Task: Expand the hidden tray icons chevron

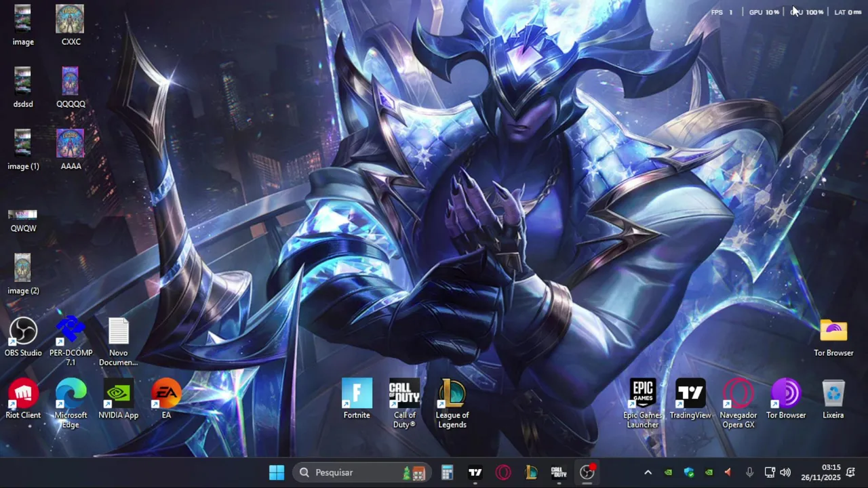Action: (648, 472)
